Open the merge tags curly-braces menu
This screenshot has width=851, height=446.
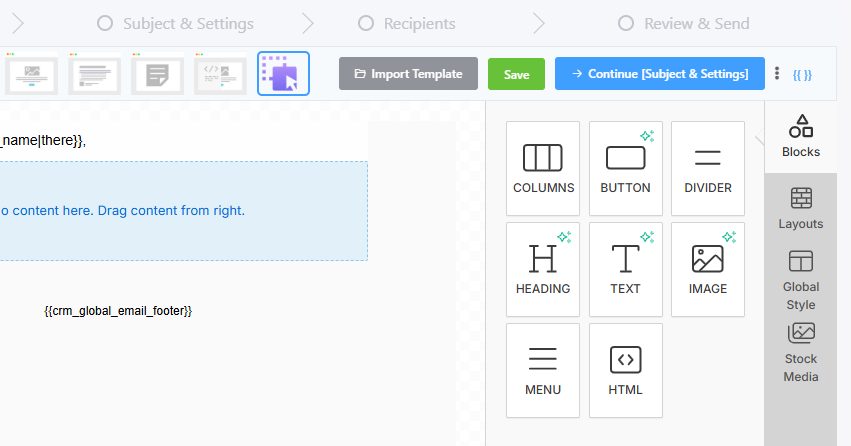[802, 75]
